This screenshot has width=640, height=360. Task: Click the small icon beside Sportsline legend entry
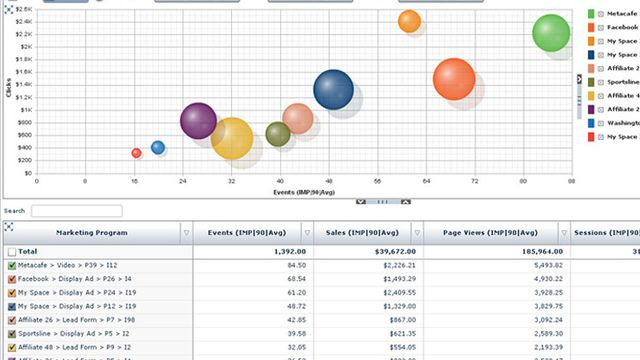(x=601, y=82)
